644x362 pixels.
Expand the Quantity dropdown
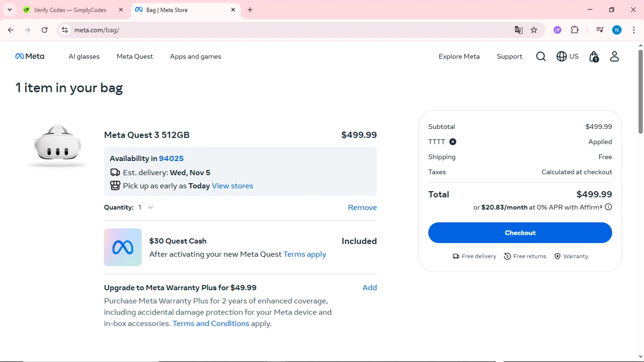click(146, 207)
